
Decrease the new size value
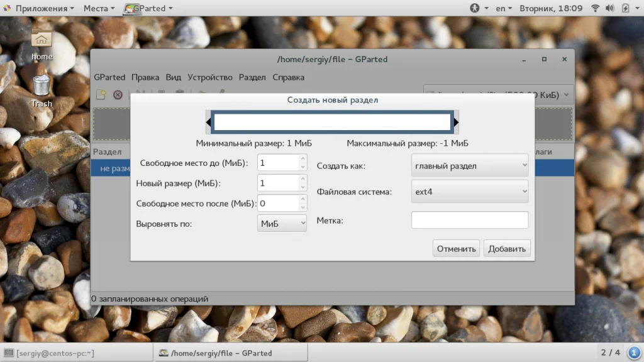tap(303, 187)
